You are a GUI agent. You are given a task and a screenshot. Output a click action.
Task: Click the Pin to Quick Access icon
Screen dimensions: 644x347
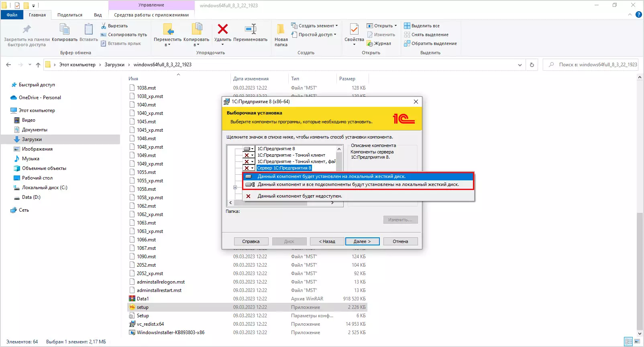point(26,29)
